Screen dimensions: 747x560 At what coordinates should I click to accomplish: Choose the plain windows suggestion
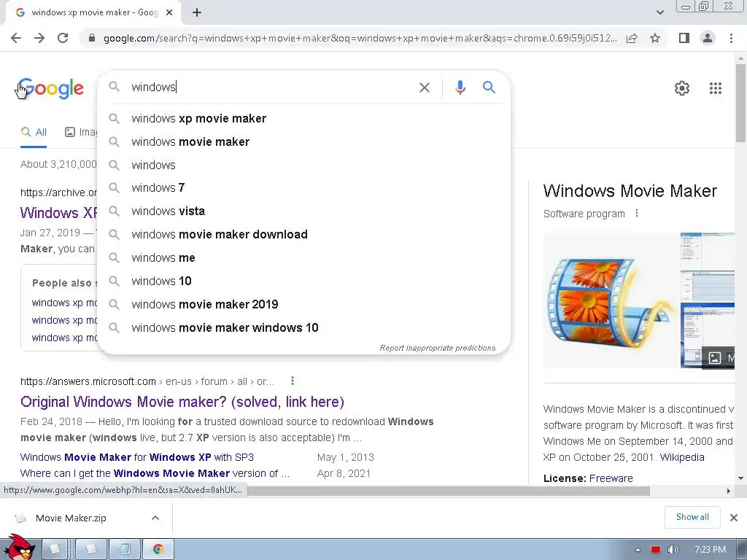[304, 166]
